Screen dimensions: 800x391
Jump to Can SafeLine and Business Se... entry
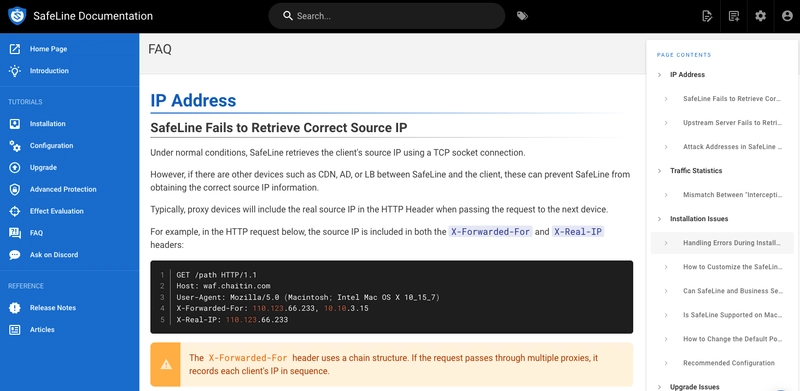pos(732,291)
